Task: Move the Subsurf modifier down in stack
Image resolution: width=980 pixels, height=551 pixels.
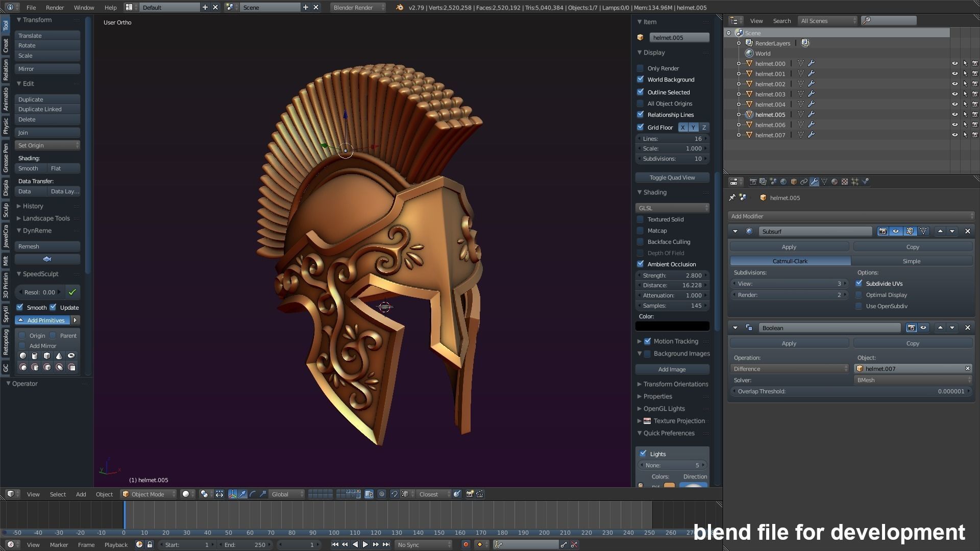Action: point(952,231)
